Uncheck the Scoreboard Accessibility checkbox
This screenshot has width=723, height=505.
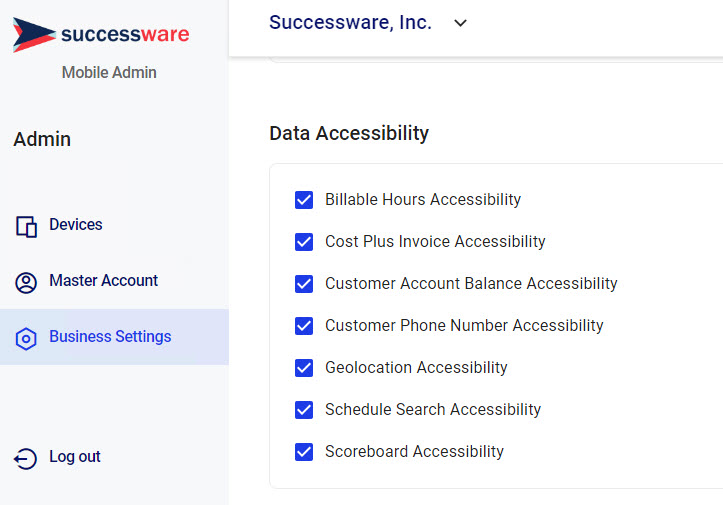pyautogui.click(x=304, y=452)
